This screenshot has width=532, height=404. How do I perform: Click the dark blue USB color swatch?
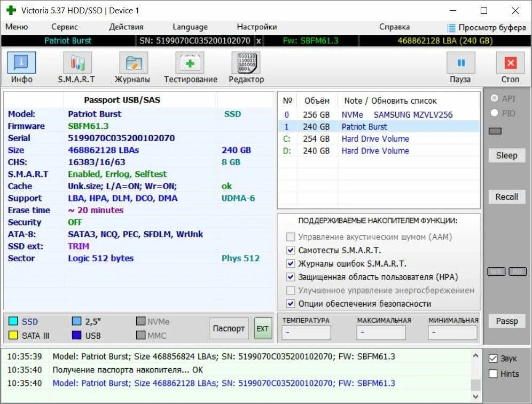click(77, 336)
